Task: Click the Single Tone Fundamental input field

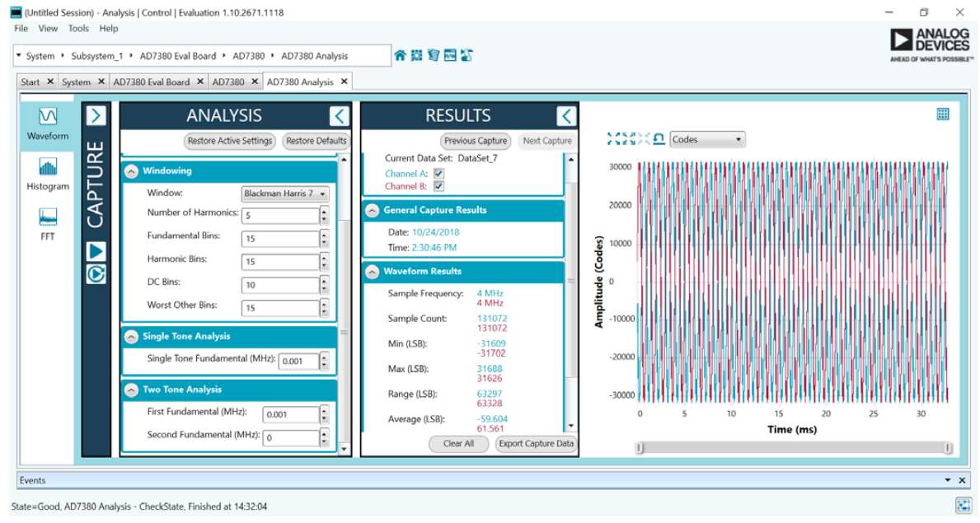Action: pyautogui.click(x=298, y=362)
